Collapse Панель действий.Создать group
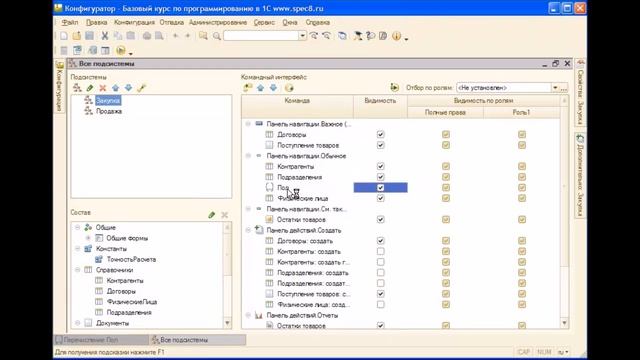The width and height of the screenshot is (640, 360). tap(248, 230)
